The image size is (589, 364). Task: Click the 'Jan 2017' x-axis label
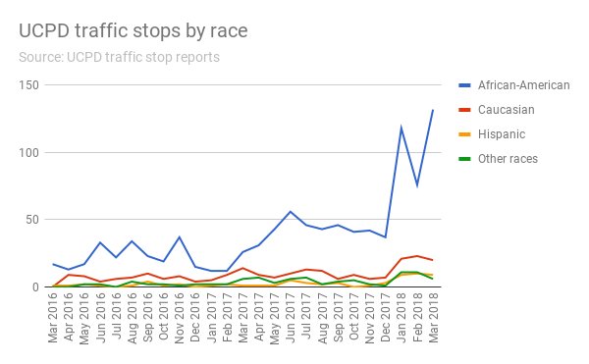211,318
